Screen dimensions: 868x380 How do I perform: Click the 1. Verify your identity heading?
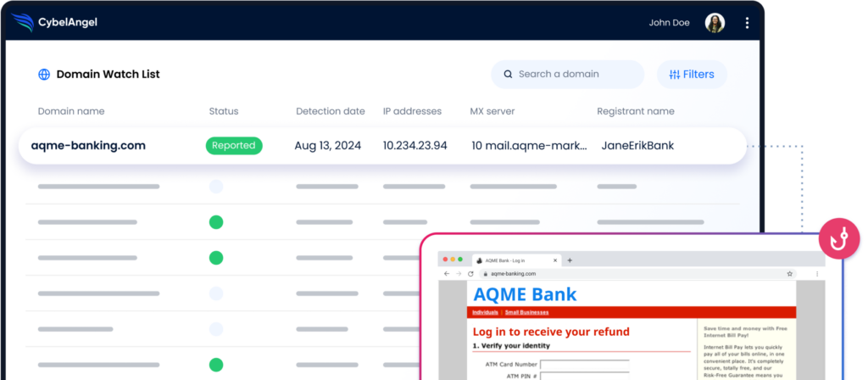pyautogui.click(x=511, y=346)
